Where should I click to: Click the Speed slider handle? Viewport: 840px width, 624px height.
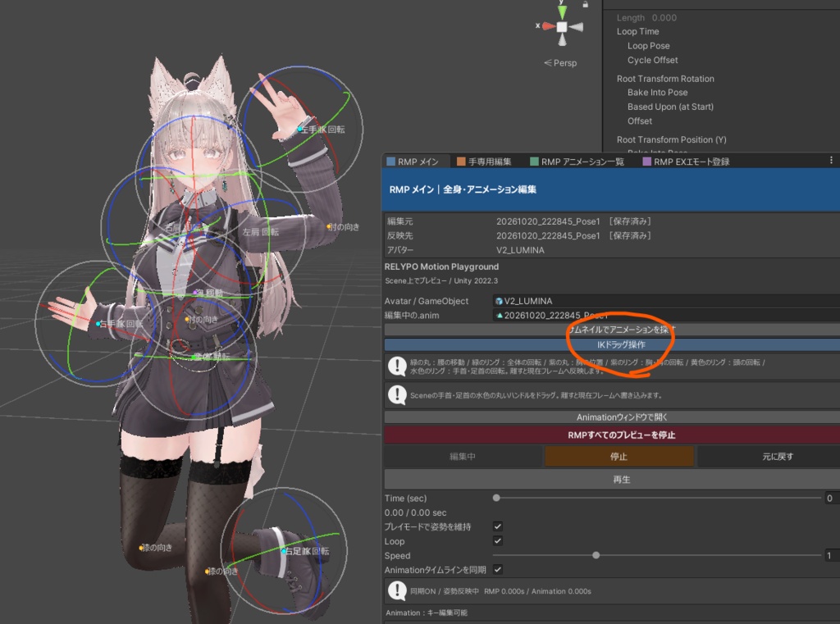596,555
